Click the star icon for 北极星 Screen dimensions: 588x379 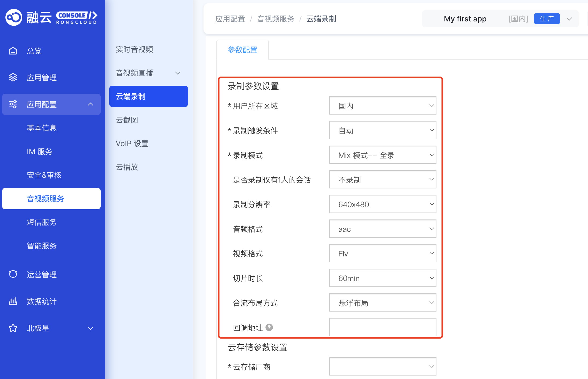click(13, 328)
